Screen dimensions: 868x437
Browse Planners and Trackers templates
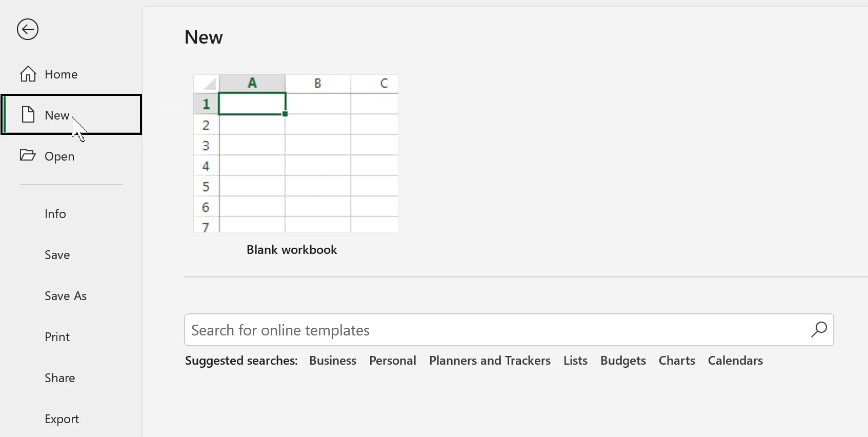click(490, 361)
